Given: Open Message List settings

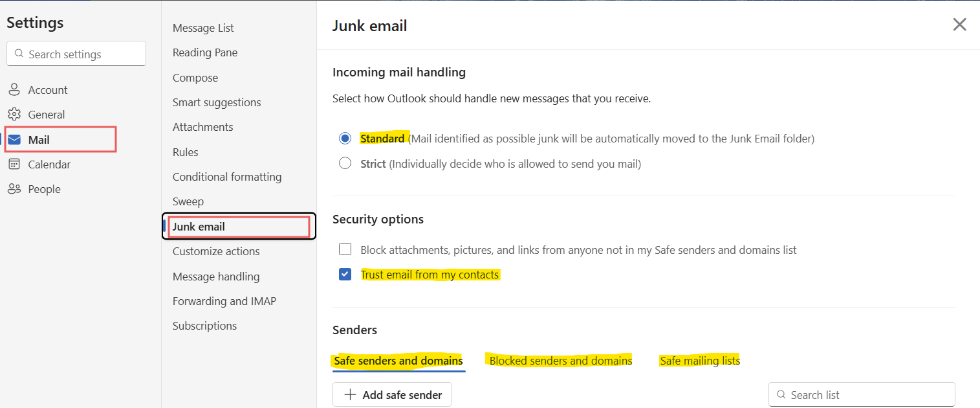Looking at the screenshot, I should (203, 28).
